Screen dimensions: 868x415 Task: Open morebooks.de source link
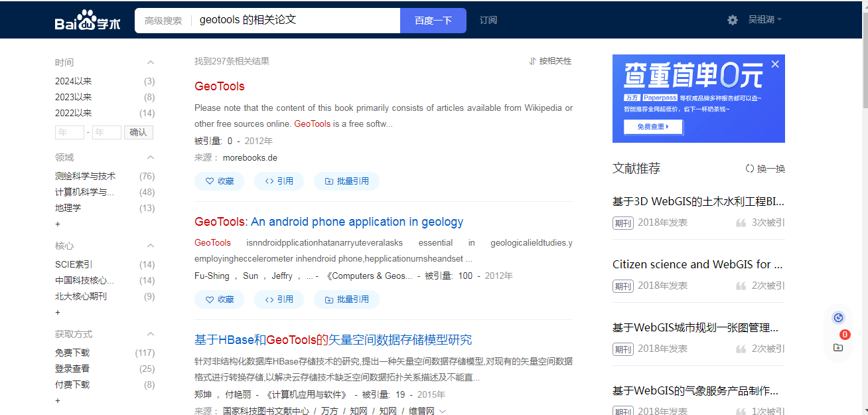pyautogui.click(x=250, y=157)
